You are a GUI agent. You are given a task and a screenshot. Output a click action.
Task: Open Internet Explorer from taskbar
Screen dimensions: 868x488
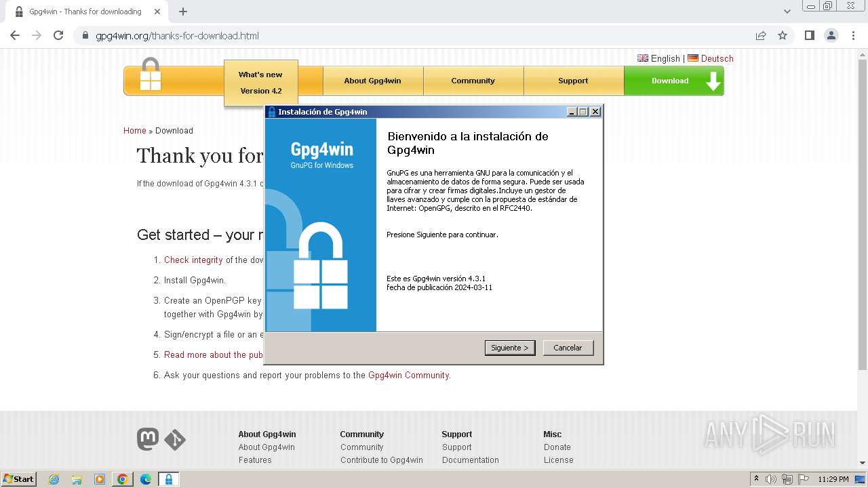pos(54,479)
